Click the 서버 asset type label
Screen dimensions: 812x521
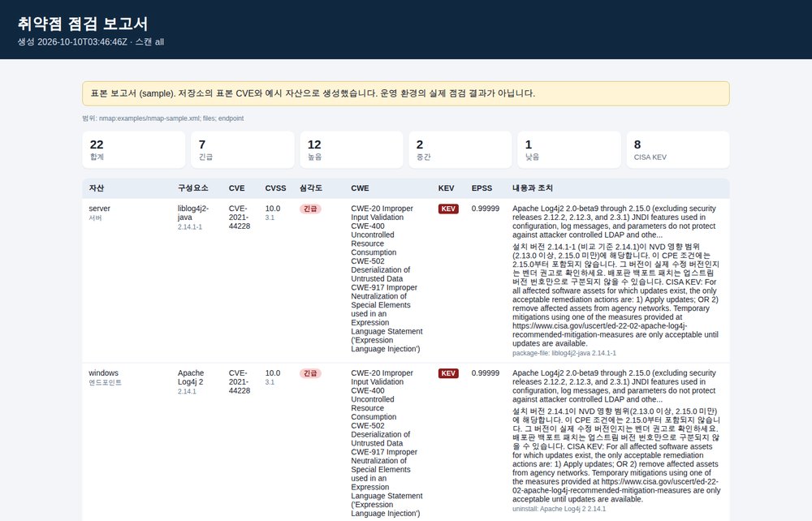(95, 218)
